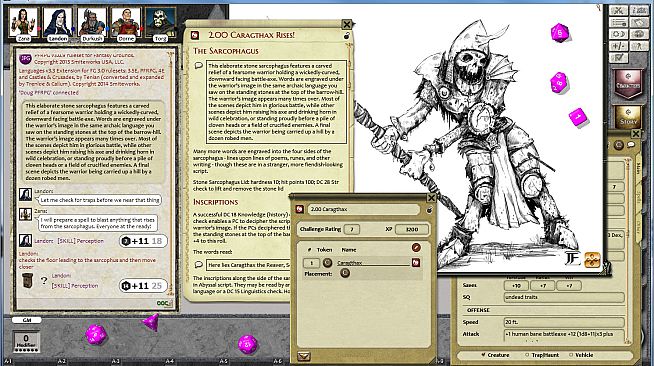Click the speech bubble icon in NPC sheet header
This screenshot has width=654, height=366.
pyautogui.click(x=631, y=145)
